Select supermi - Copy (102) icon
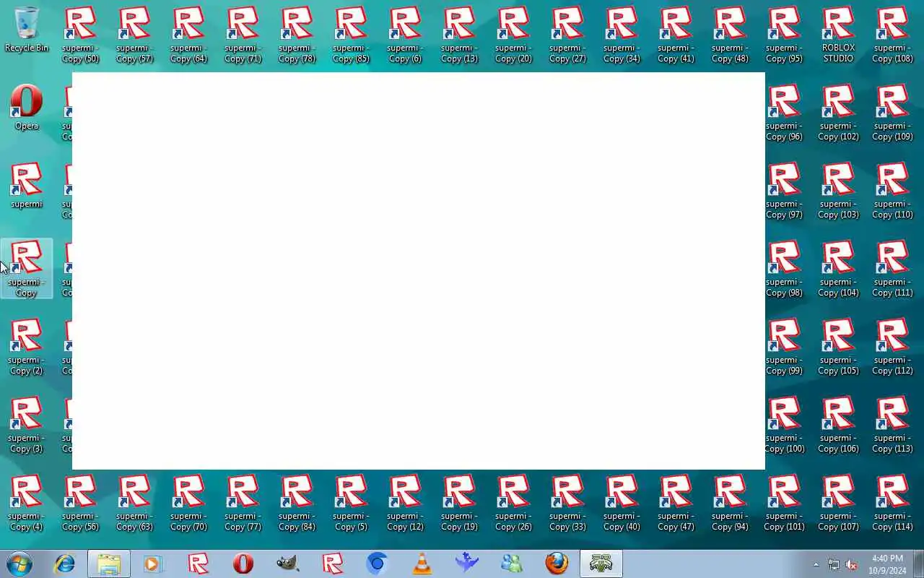 pyautogui.click(x=838, y=113)
